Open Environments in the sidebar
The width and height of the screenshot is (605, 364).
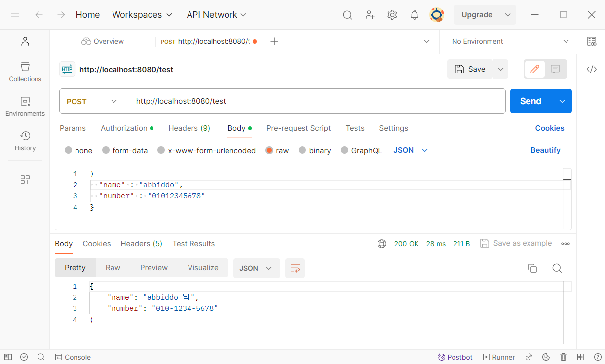[25, 107]
